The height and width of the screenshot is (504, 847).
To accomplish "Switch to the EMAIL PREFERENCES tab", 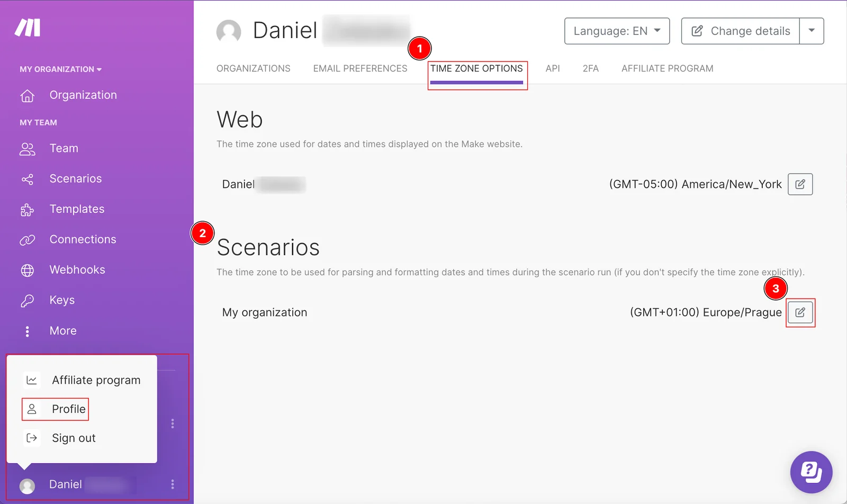I will coord(360,68).
